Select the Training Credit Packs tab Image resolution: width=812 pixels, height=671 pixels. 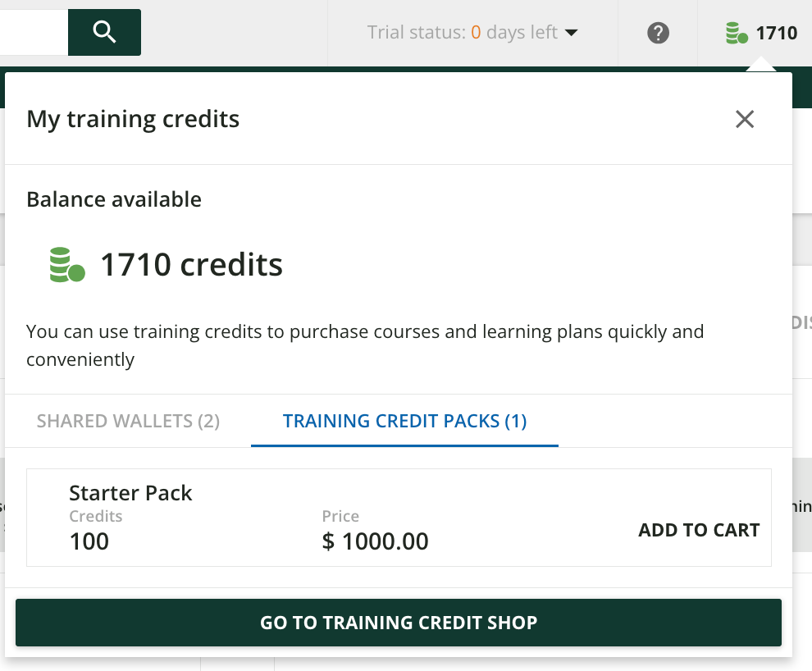click(404, 422)
